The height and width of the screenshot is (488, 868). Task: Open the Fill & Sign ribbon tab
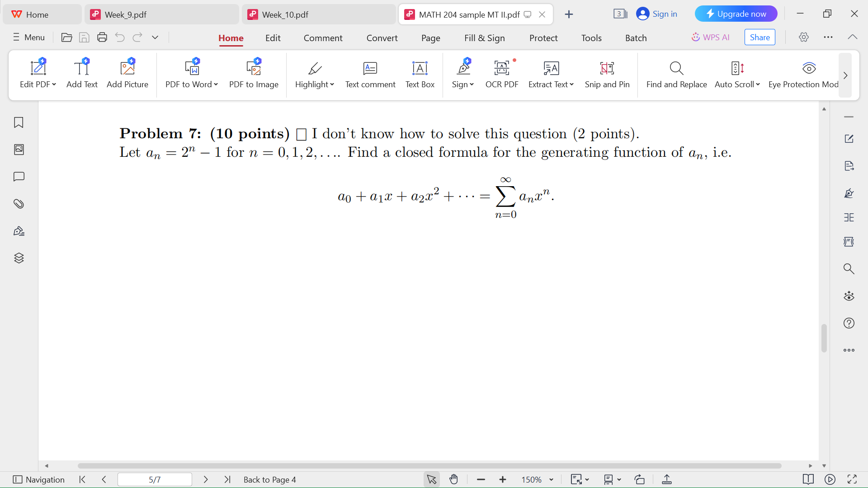pyautogui.click(x=484, y=38)
